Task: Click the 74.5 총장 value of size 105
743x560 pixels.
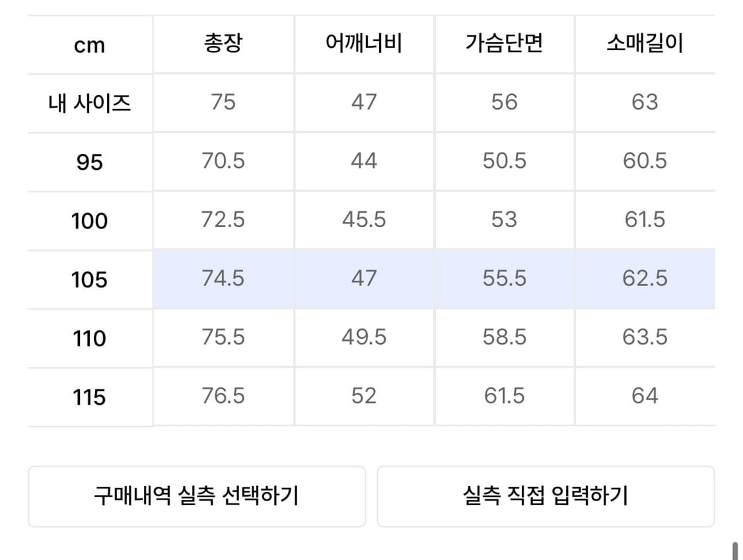Action: (x=223, y=279)
